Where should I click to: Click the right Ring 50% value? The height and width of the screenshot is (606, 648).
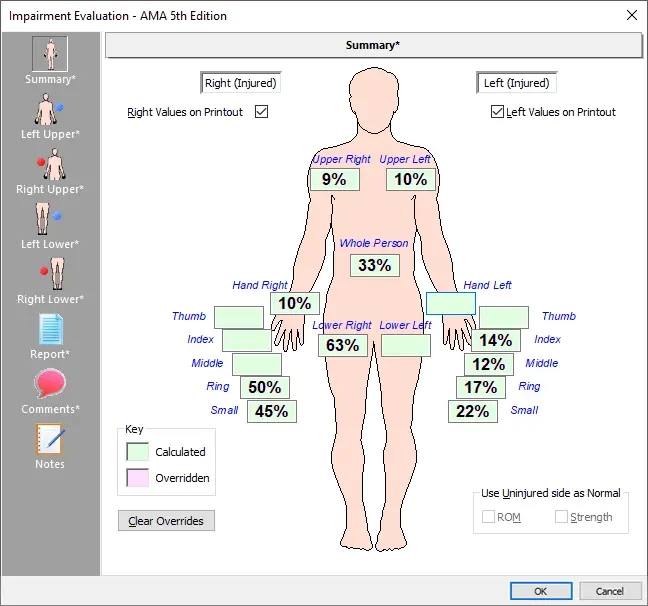click(x=265, y=387)
